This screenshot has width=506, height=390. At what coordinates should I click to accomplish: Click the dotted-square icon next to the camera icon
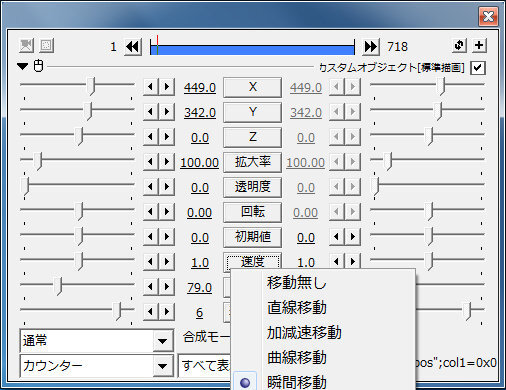[46, 45]
